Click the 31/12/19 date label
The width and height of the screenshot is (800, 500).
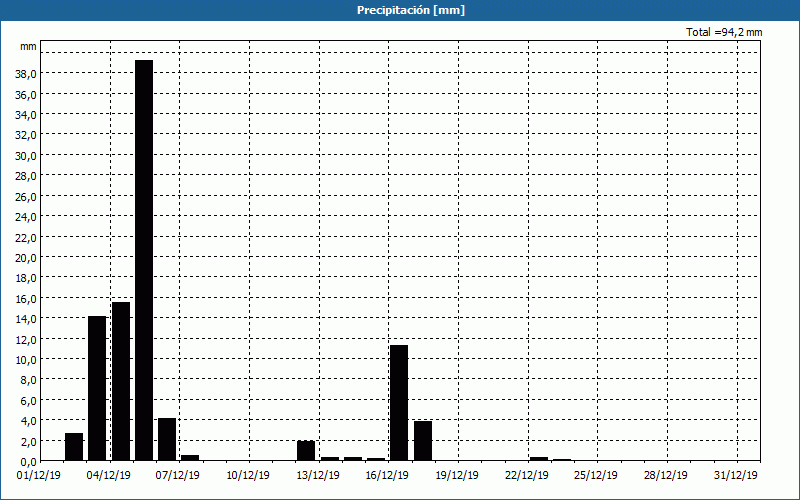point(736,476)
